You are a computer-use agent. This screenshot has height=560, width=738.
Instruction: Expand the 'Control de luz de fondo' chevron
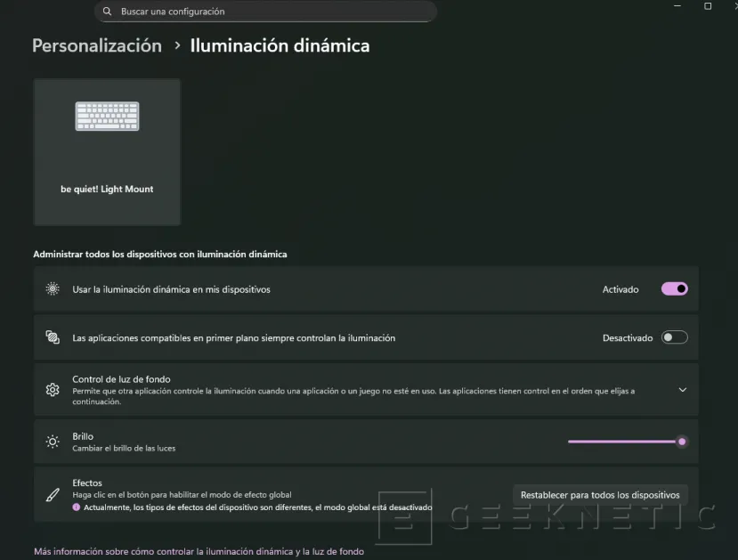point(682,390)
